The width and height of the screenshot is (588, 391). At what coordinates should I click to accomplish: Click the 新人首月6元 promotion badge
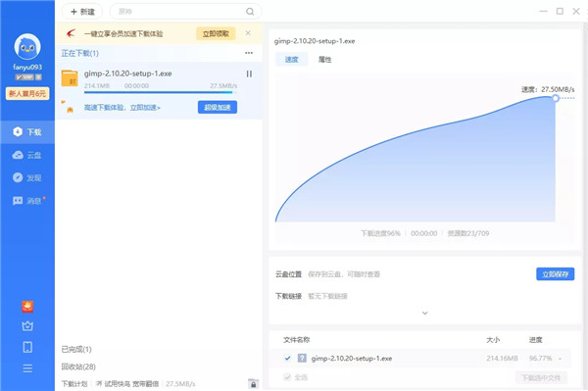(x=27, y=93)
